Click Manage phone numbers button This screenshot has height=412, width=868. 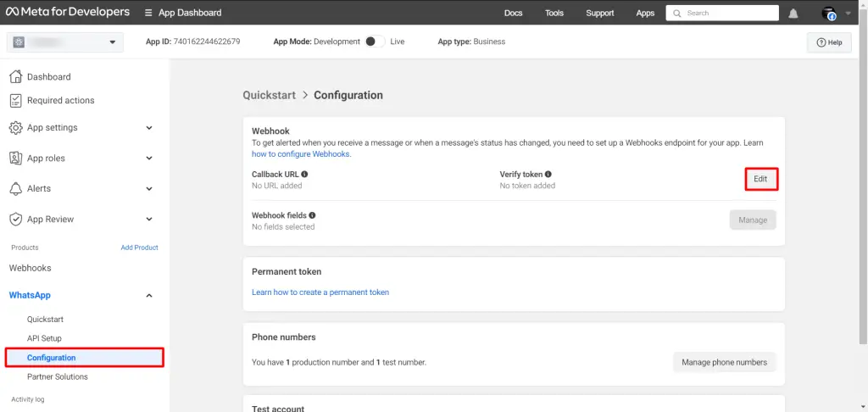click(x=725, y=362)
